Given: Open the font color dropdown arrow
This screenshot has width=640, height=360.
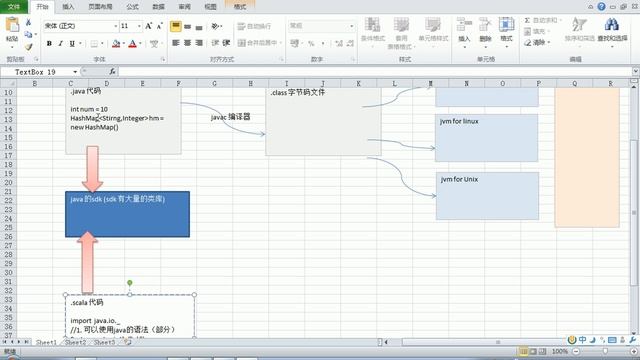Looking at the screenshot, I should point(140,43).
